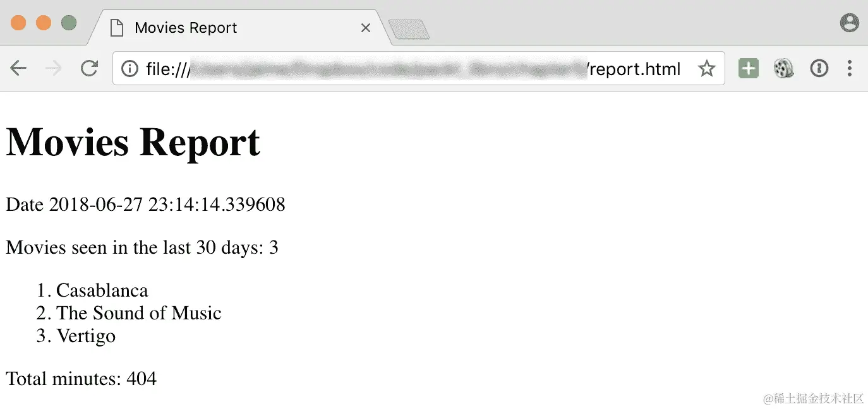
Task: Open a new tab button
Action: pyautogui.click(x=409, y=29)
